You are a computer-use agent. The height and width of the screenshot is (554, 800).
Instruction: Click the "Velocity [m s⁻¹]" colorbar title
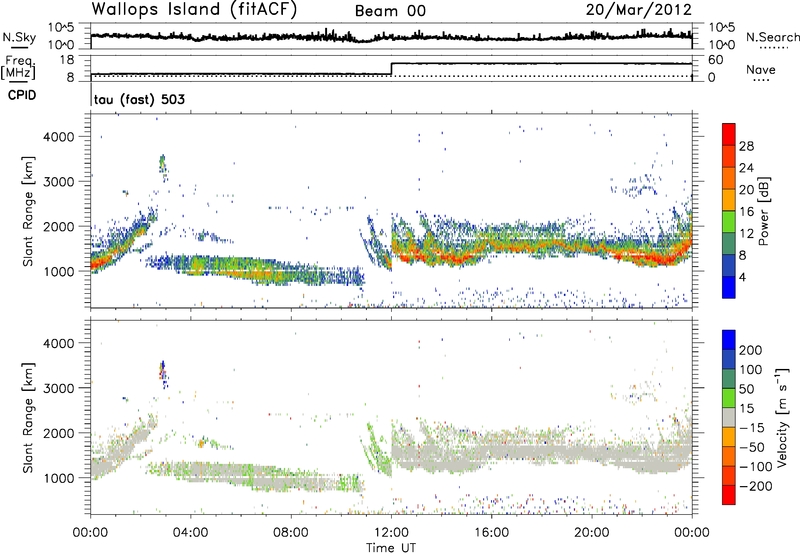click(x=781, y=417)
